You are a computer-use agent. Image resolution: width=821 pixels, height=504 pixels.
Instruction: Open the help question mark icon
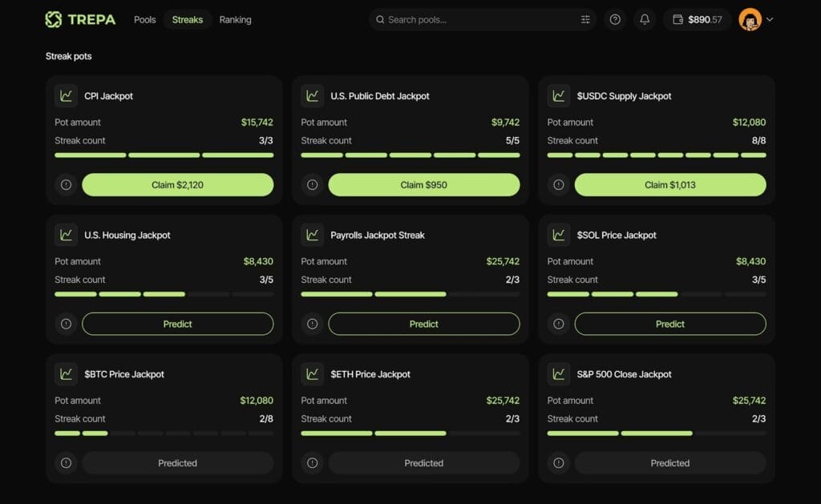coord(615,19)
